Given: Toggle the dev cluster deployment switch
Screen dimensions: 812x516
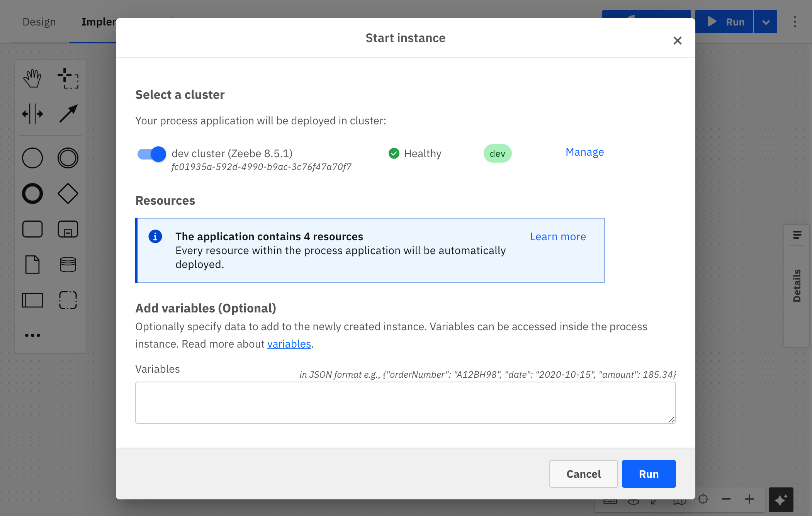Looking at the screenshot, I should [x=151, y=154].
